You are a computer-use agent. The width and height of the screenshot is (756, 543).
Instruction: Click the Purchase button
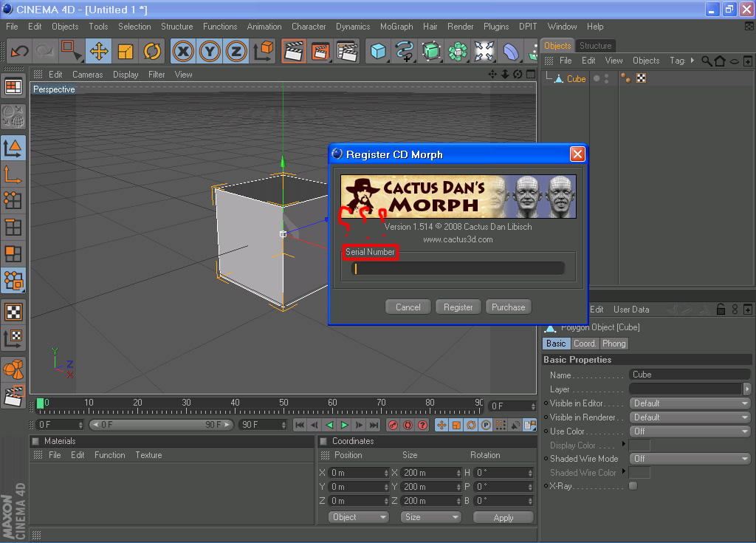(508, 307)
